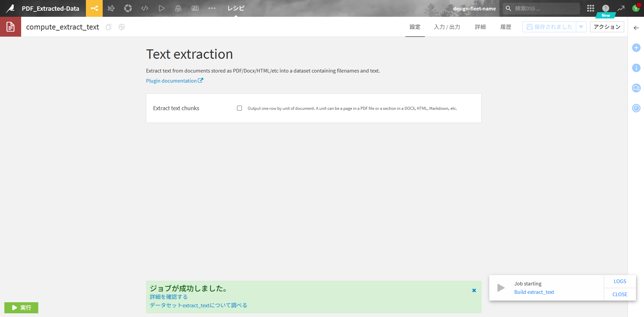
Task: Click the green 実行 run button
Action: (21, 308)
